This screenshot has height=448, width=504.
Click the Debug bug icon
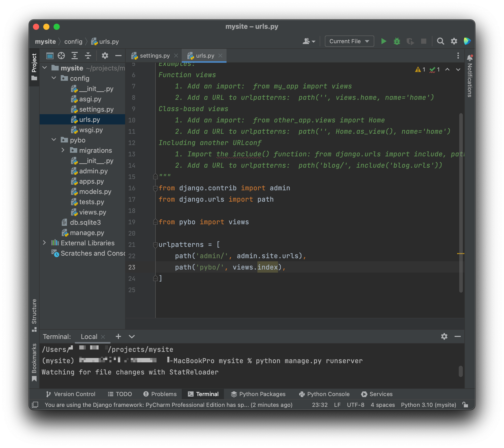397,41
